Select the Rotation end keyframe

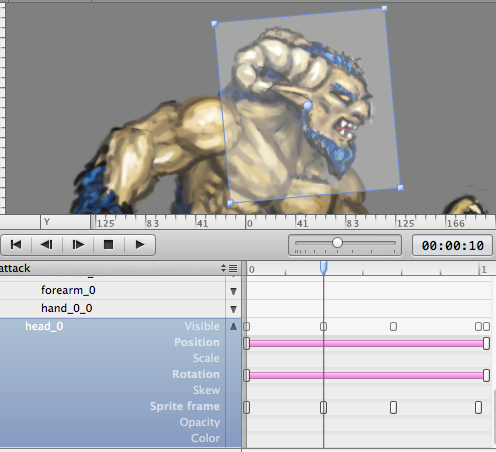tap(486, 375)
